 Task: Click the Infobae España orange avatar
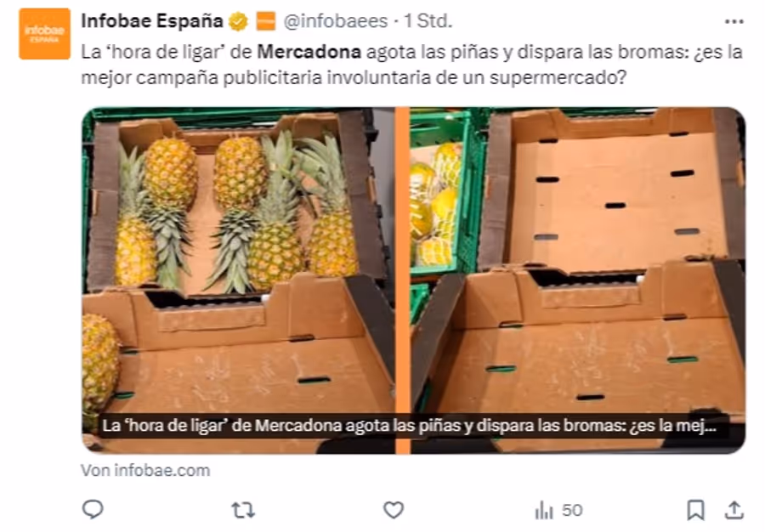(44, 34)
